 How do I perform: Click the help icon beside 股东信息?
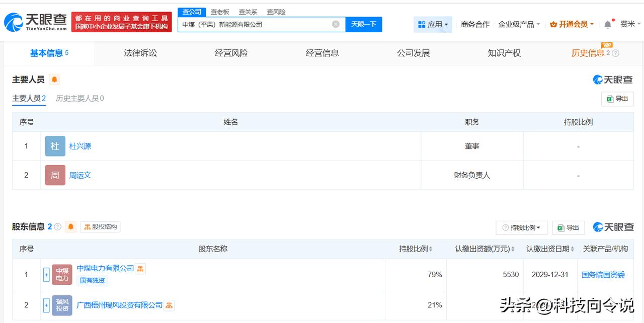(57, 227)
